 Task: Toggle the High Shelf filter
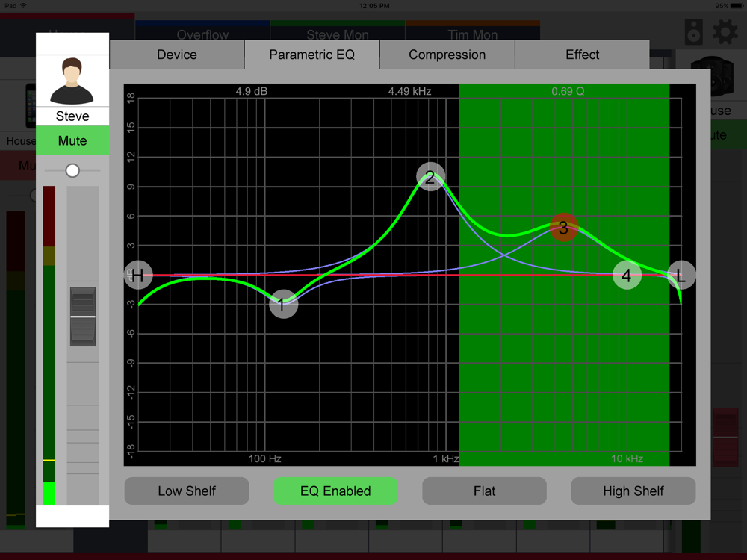[633, 491]
